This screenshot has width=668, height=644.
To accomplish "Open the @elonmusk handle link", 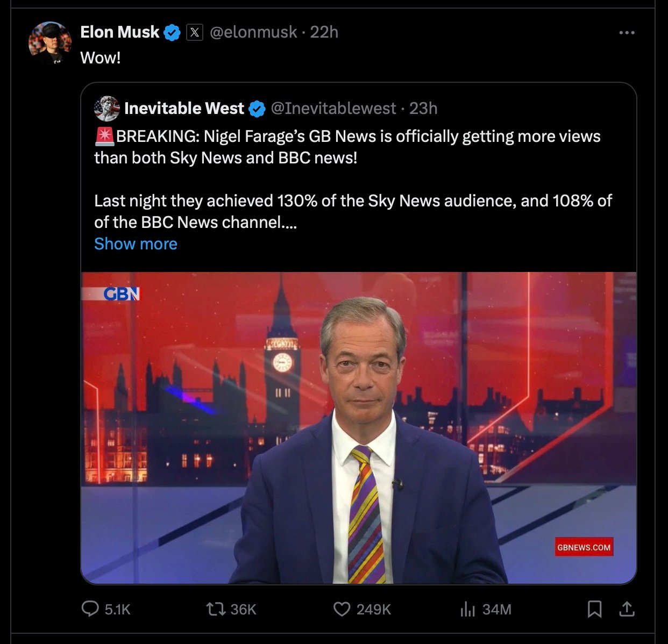I will click(x=253, y=32).
